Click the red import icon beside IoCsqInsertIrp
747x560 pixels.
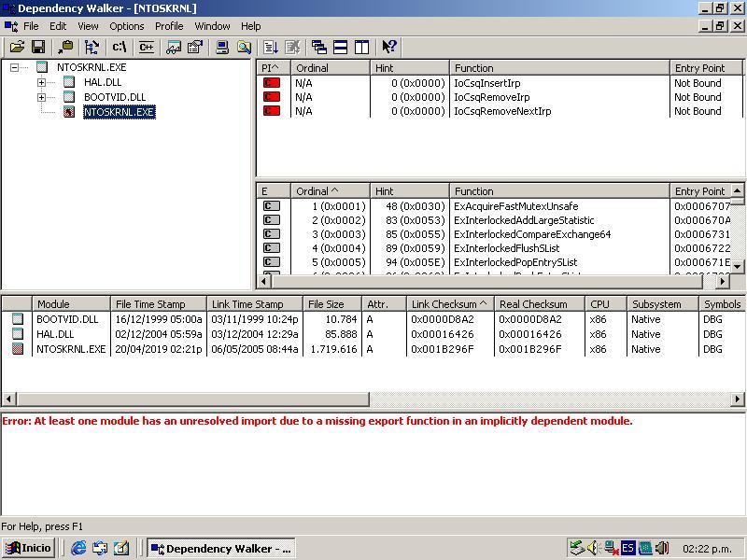point(272,83)
